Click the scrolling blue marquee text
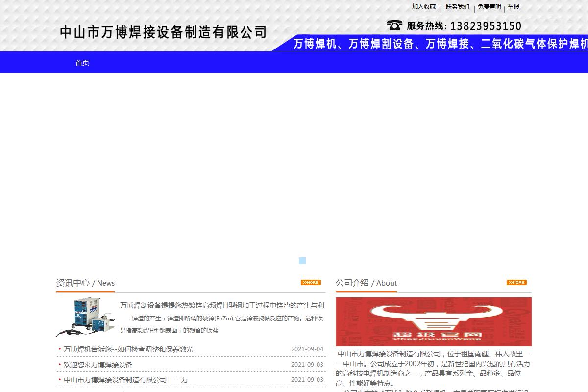Image resolution: width=588 pixels, height=392 pixels. tap(440, 44)
